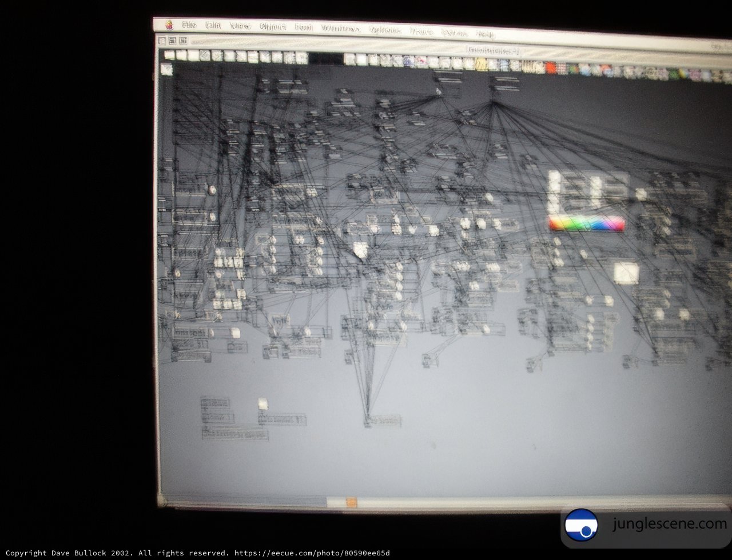Open the Trace menu
Image resolution: width=732 pixels, height=560 pixels.
coord(421,31)
